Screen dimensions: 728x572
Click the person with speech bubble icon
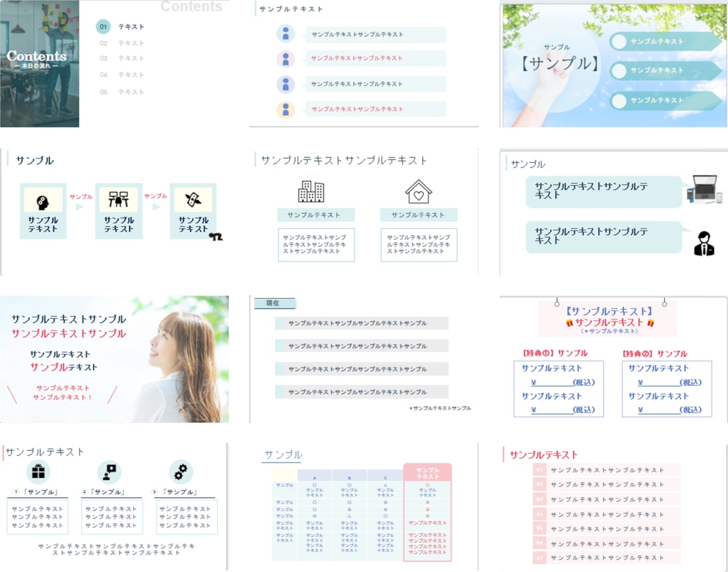click(109, 472)
